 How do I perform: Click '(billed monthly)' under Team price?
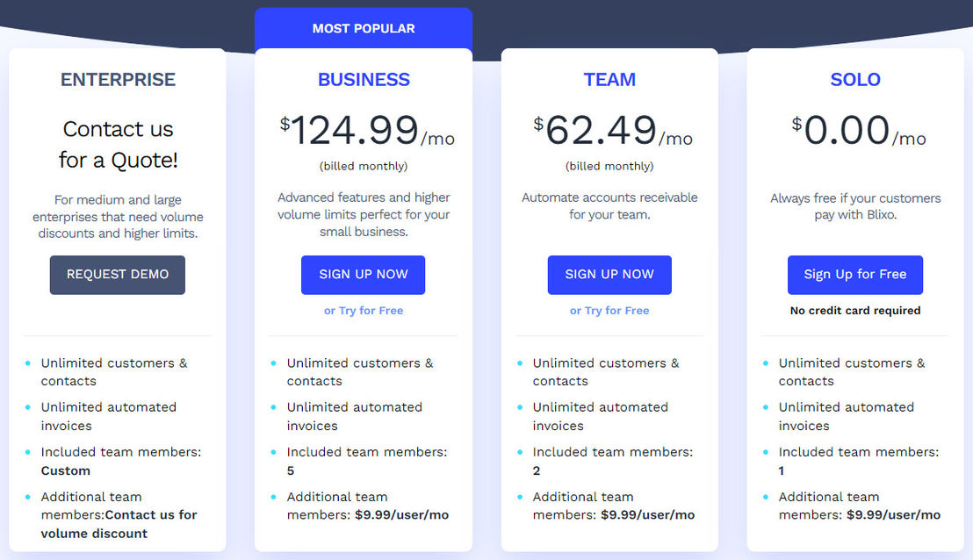[609, 166]
